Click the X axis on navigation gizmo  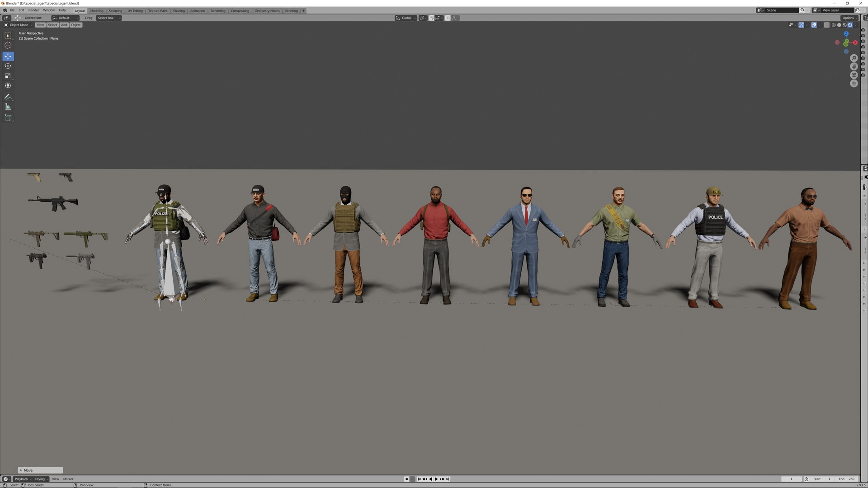click(855, 42)
